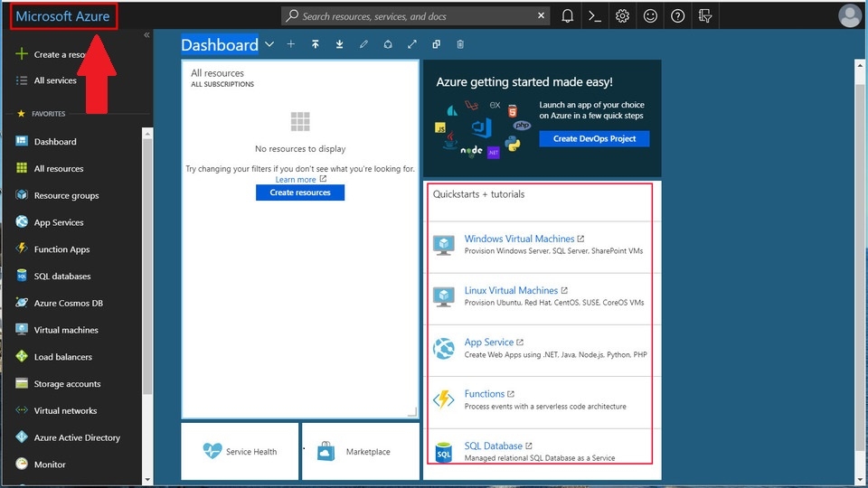Open the notifications bell icon

pyautogui.click(x=568, y=16)
